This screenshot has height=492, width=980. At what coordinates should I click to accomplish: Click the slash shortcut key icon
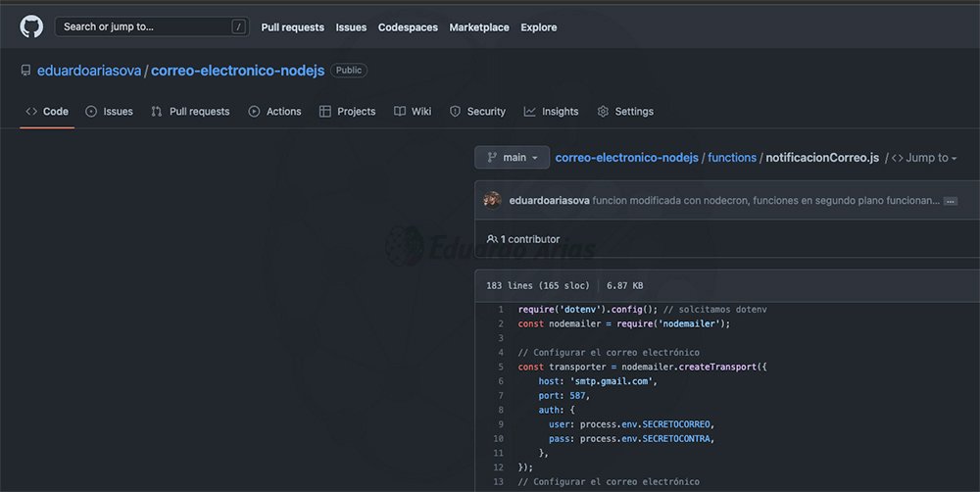pos(238,26)
